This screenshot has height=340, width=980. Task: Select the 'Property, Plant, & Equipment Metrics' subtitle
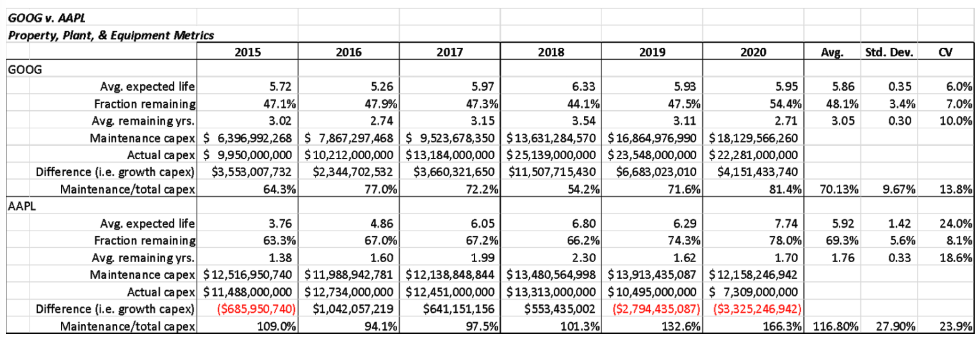coord(111,35)
